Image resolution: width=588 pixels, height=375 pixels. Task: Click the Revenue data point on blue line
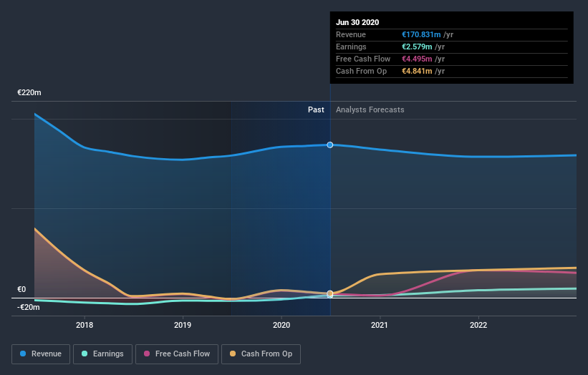coord(330,145)
